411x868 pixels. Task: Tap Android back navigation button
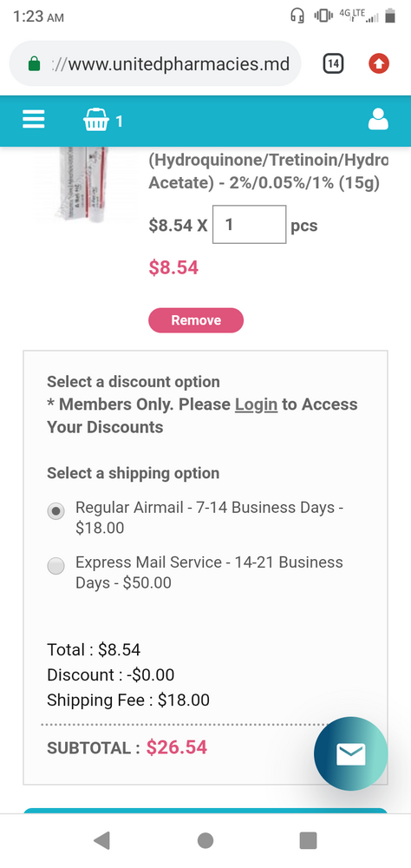pyautogui.click(x=101, y=840)
